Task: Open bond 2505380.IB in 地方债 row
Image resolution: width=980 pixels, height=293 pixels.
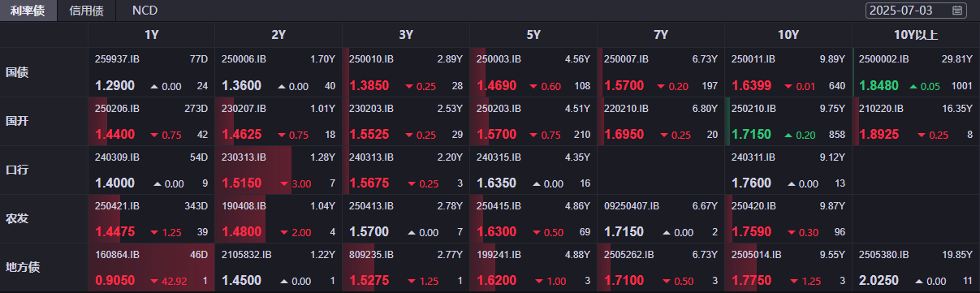Action: pos(883,254)
